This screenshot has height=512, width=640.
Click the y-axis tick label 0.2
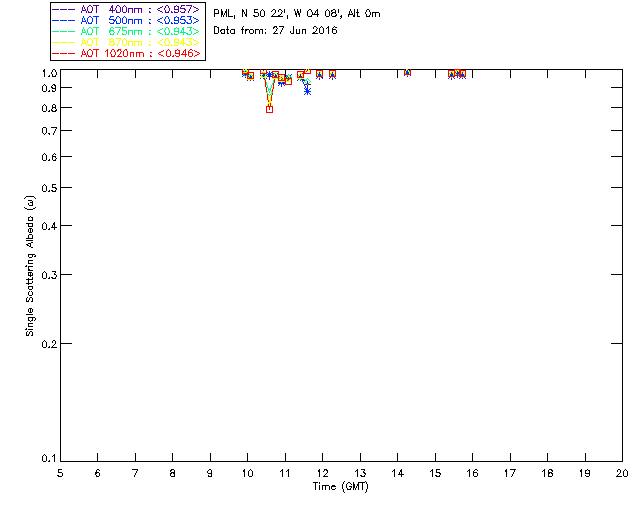pos(49,344)
